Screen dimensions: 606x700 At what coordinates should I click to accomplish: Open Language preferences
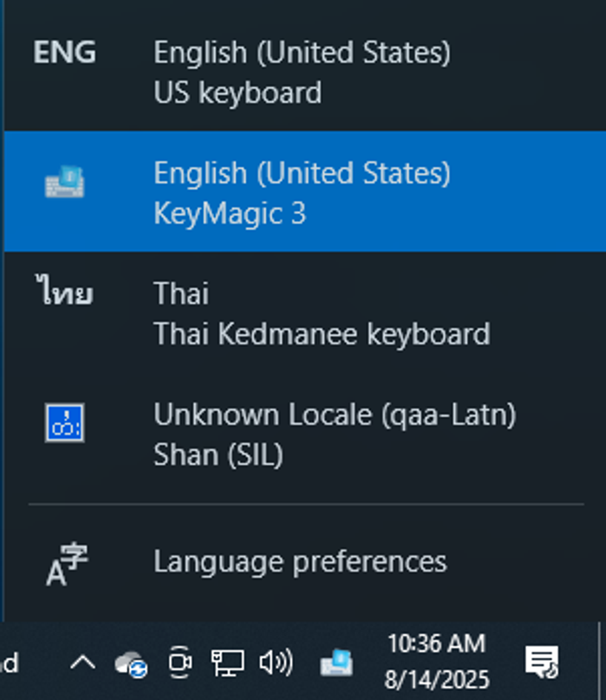point(305,561)
